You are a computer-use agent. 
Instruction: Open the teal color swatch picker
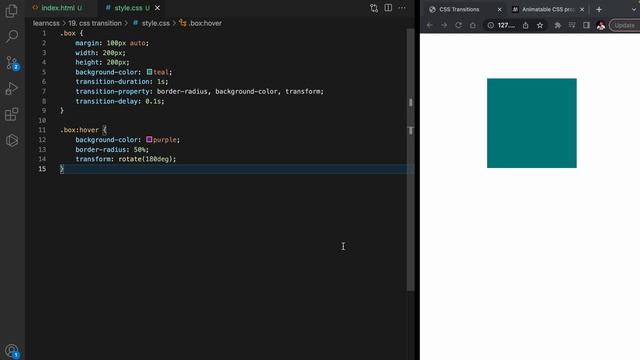pyautogui.click(x=149, y=72)
